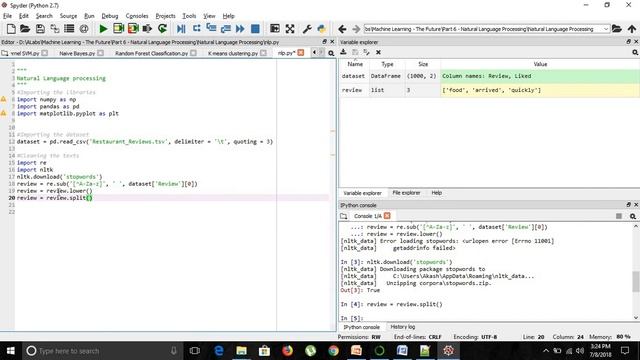Save the current file with the floppy icon

pyautogui.click(x=40, y=29)
